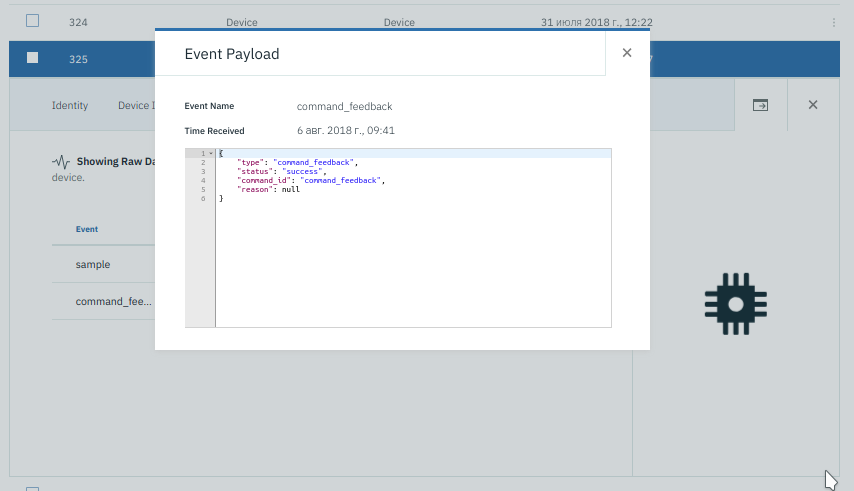This screenshot has width=854, height=491.
Task: Click the "type" line in the payload
Action: click(297, 162)
